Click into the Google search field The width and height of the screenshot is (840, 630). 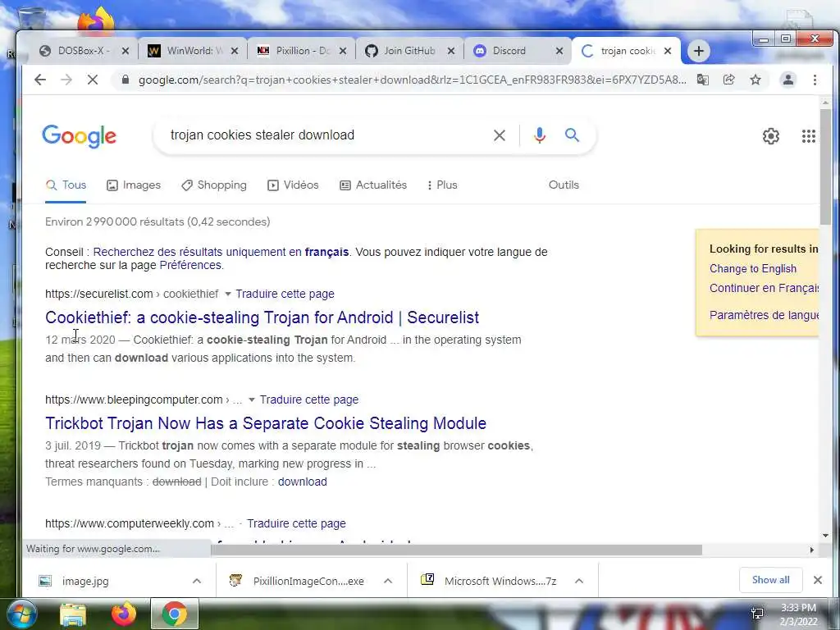pos(326,135)
